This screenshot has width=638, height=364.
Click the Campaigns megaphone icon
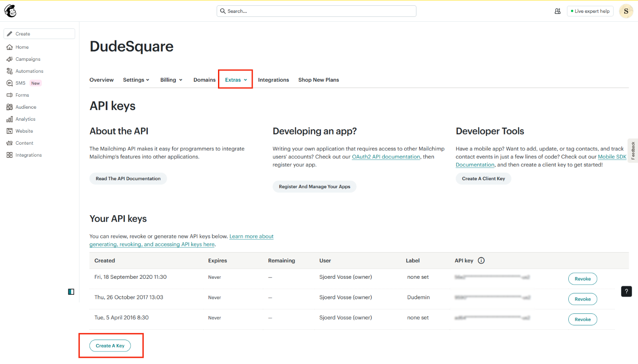pos(10,59)
